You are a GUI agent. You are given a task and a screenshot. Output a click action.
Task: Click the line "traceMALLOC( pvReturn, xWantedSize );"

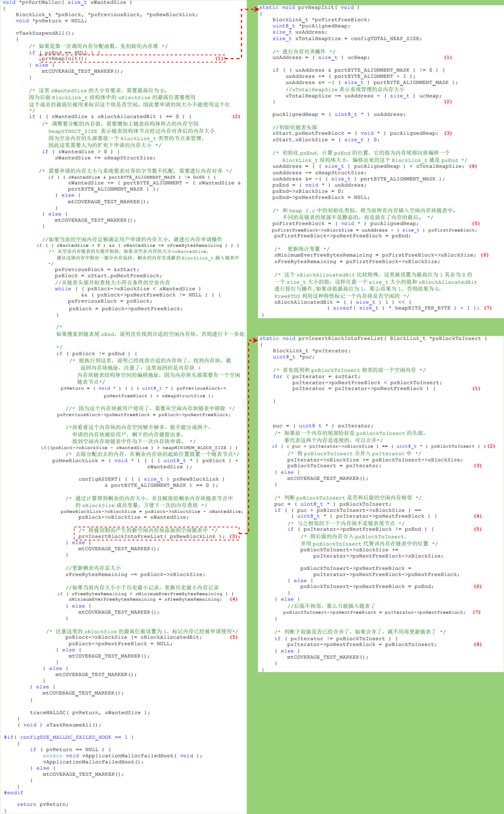point(90,713)
